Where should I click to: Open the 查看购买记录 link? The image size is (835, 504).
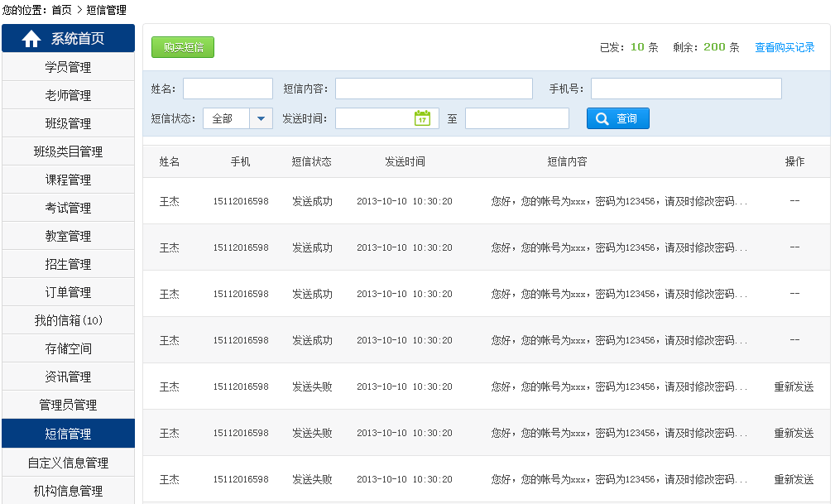(x=785, y=47)
